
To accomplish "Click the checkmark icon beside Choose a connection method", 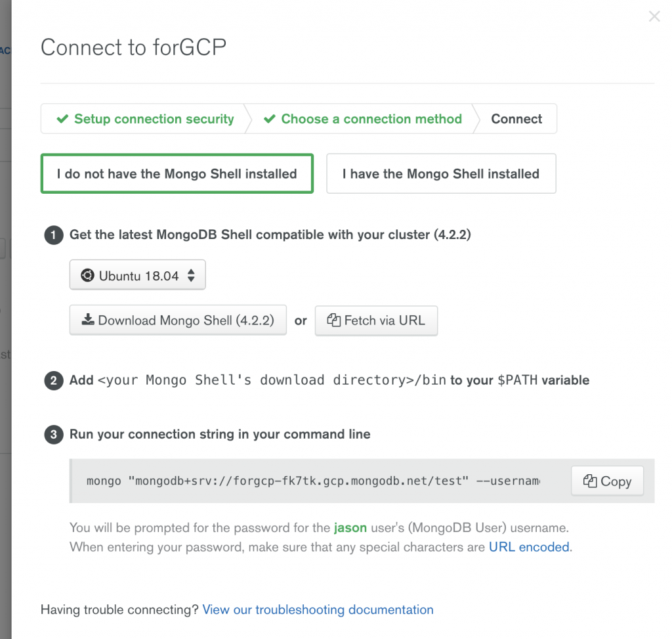I will pos(270,119).
